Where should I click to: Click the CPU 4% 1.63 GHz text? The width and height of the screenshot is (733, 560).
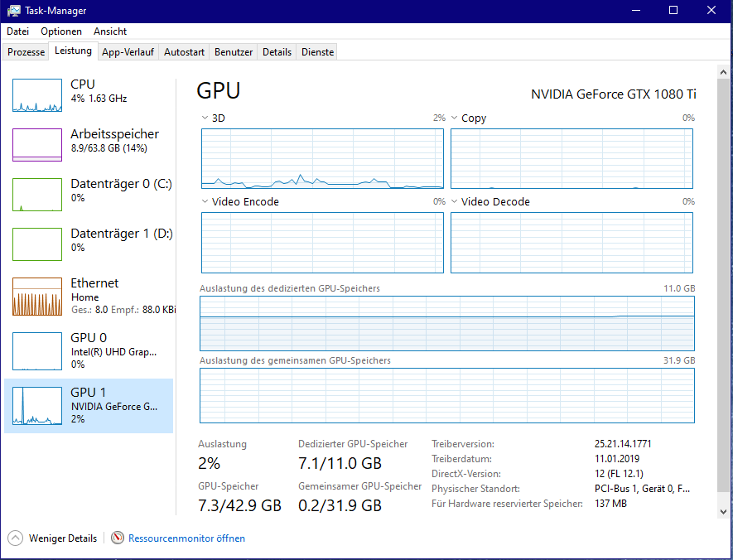99,99
